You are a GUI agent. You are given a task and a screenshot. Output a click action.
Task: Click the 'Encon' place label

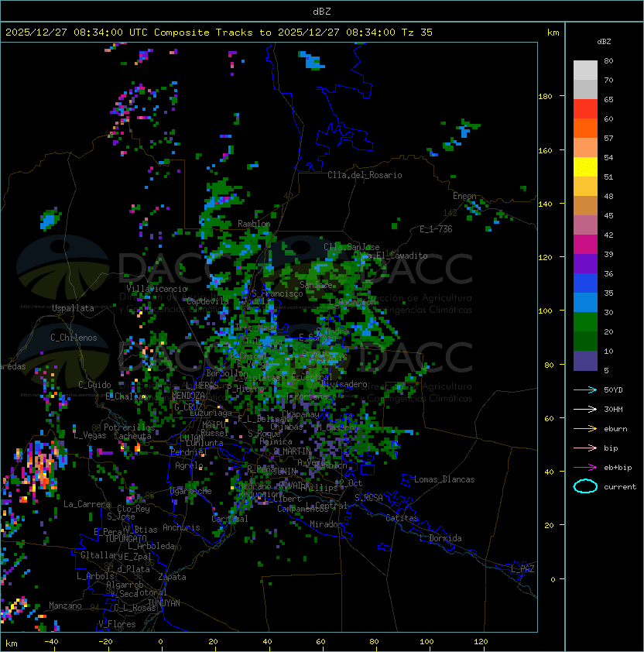tap(464, 196)
